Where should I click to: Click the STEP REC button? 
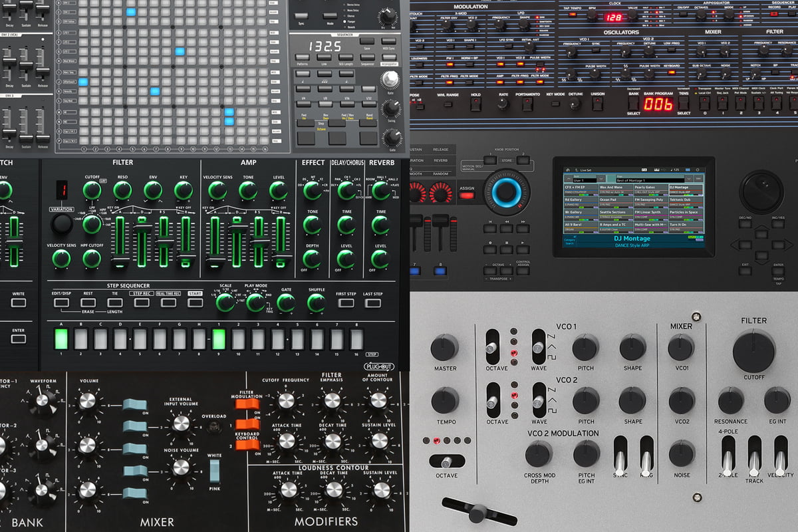(x=142, y=303)
